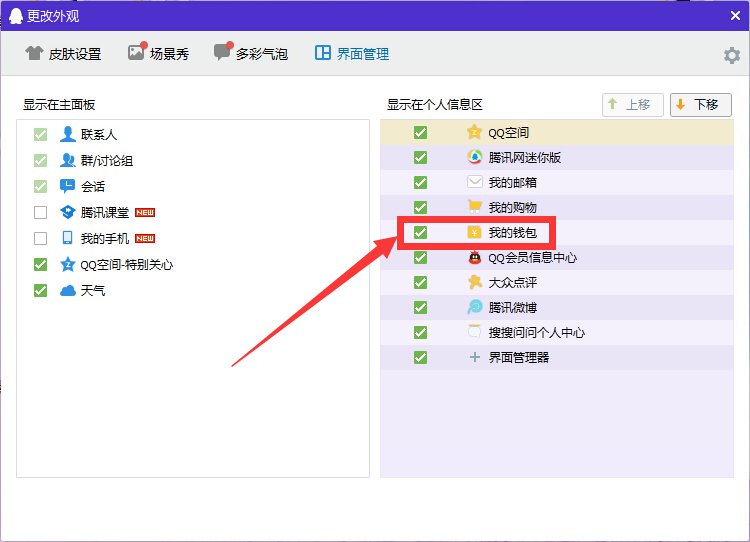Select the 界面管理 tab
The image size is (750, 542).
352,54
